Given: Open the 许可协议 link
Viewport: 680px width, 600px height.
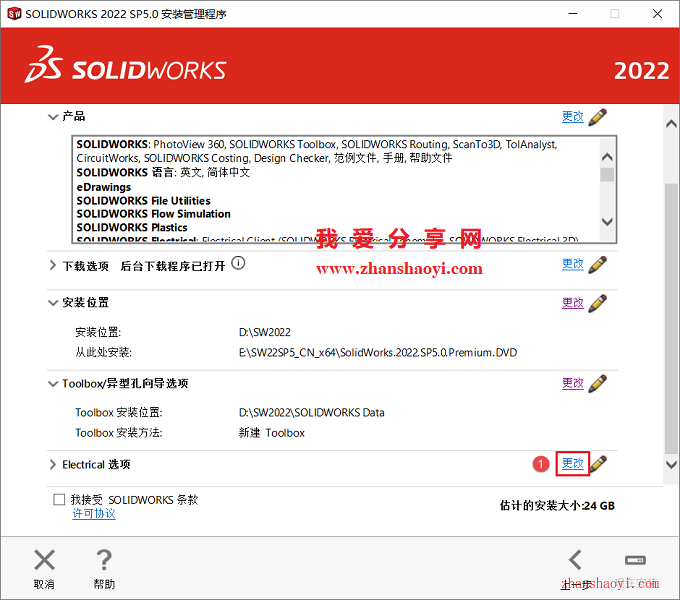Looking at the screenshot, I should pos(94,514).
